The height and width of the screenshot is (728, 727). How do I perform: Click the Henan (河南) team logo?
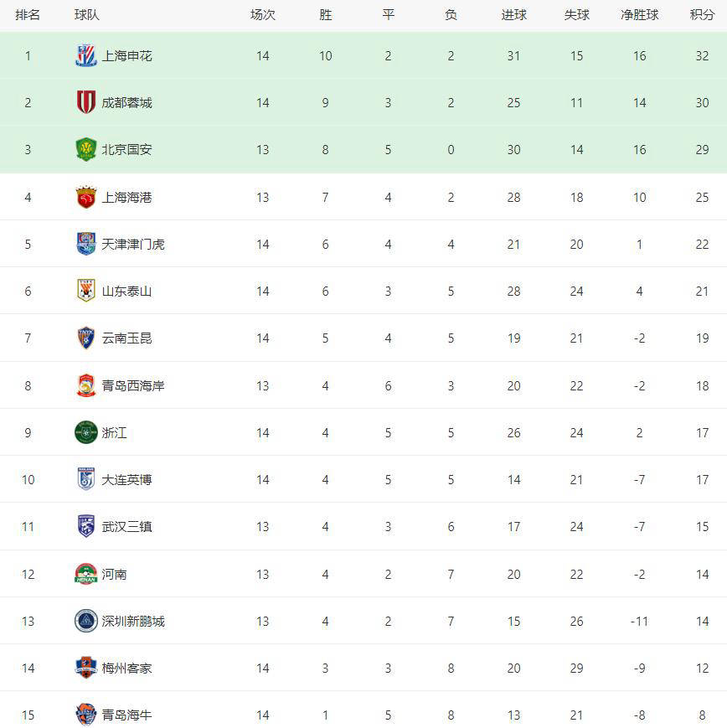[x=86, y=574]
